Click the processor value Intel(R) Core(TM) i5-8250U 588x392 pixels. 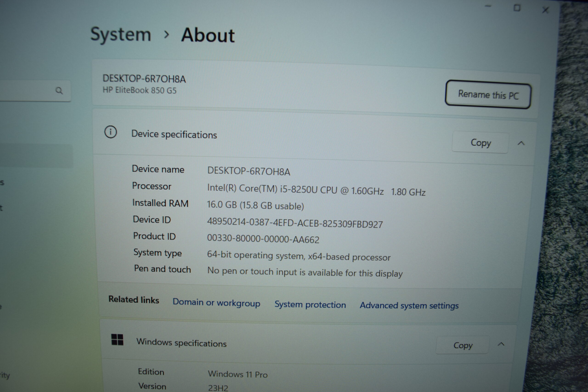click(316, 190)
